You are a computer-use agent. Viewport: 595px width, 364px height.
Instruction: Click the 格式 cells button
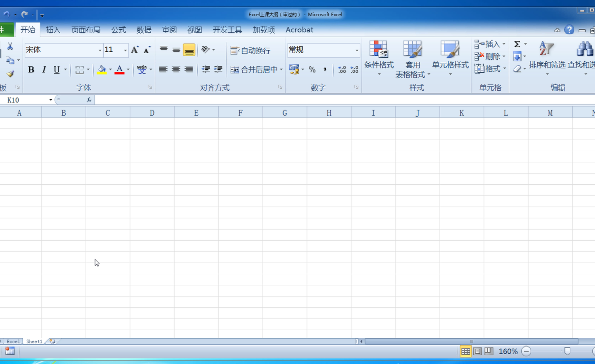coord(490,69)
